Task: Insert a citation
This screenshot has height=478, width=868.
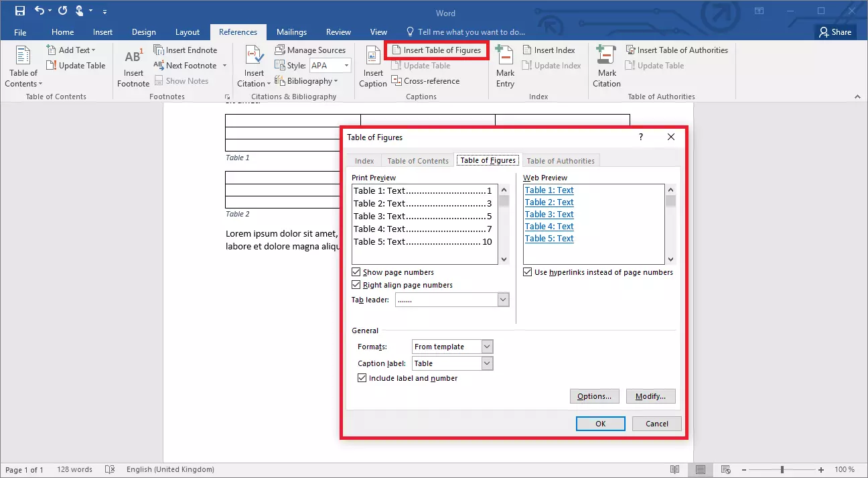Action: click(x=254, y=67)
